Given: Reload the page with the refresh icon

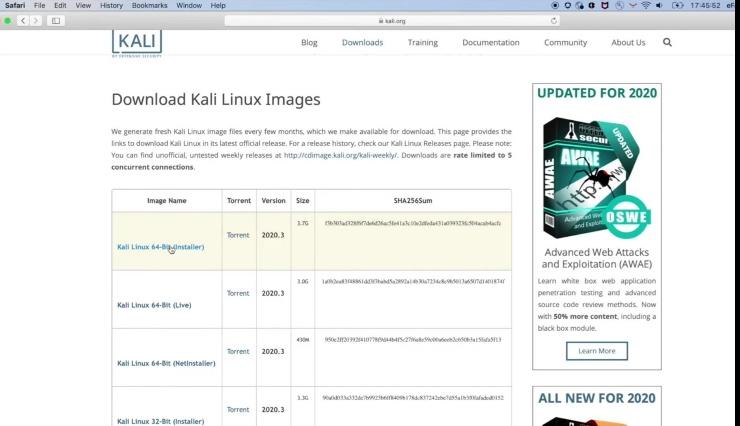Looking at the screenshot, I should pos(554,21).
